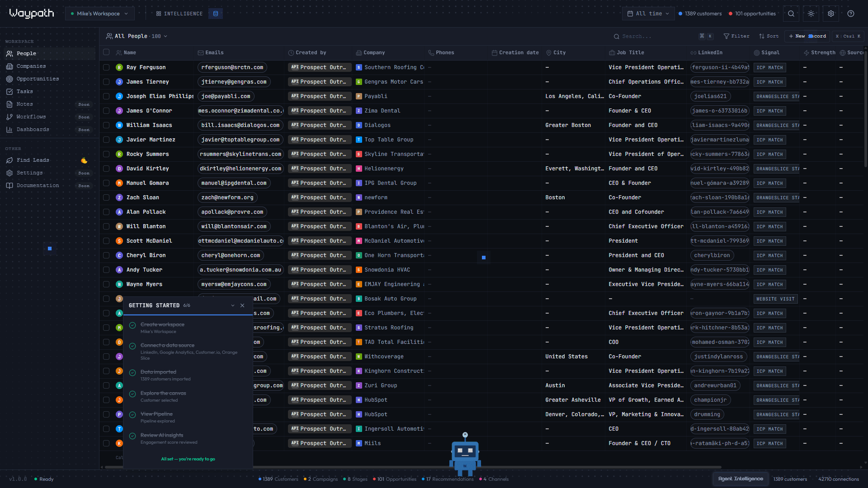
Task: Open Find Leads in sidebar
Action: tap(33, 160)
